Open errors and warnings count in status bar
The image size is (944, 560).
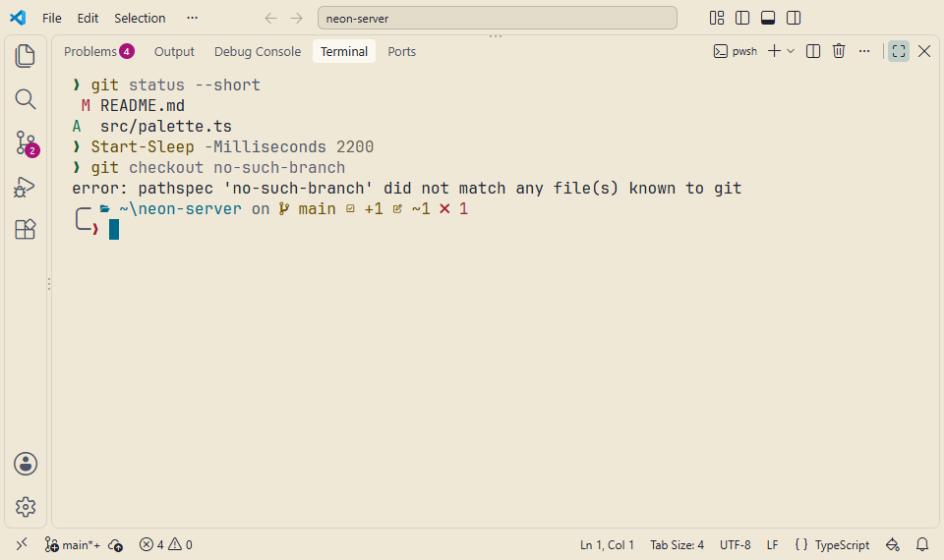coord(165,544)
